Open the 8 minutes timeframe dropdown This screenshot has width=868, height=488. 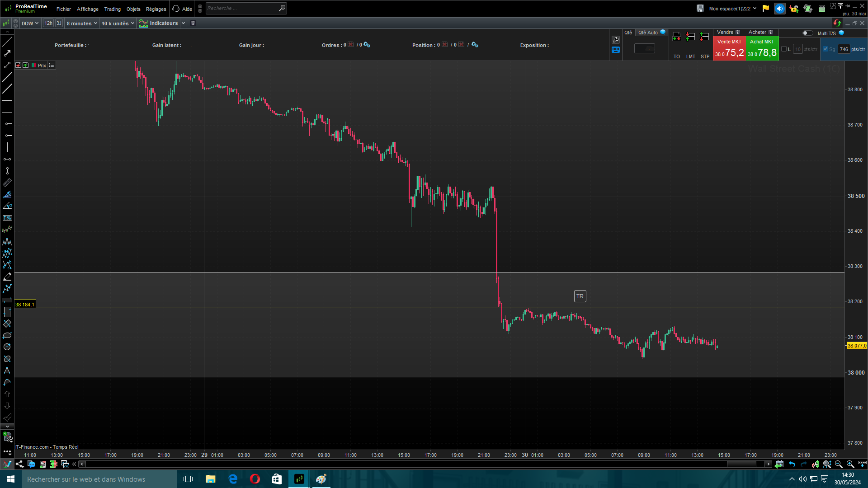coord(82,23)
